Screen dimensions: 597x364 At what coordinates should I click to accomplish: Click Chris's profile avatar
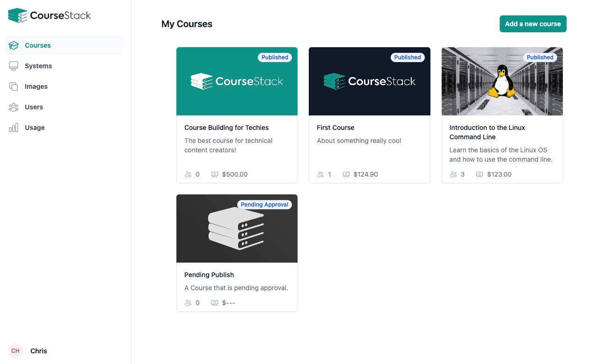coord(15,351)
